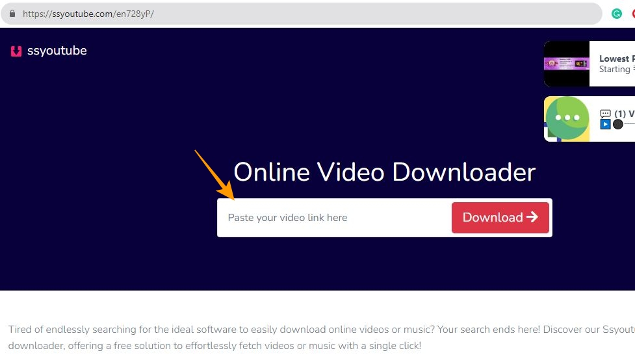Click the blue play icon in ad card

605,124
